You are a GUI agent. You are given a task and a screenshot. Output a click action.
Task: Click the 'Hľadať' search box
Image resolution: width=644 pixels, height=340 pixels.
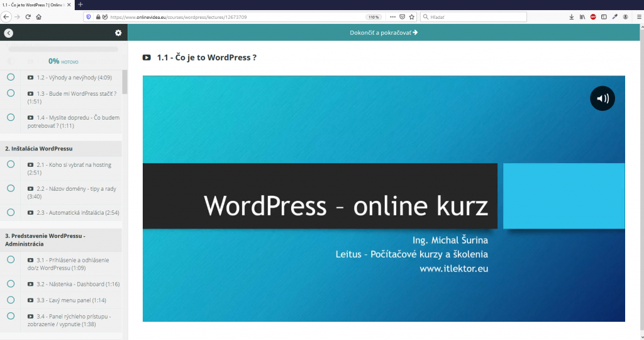point(474,17)
